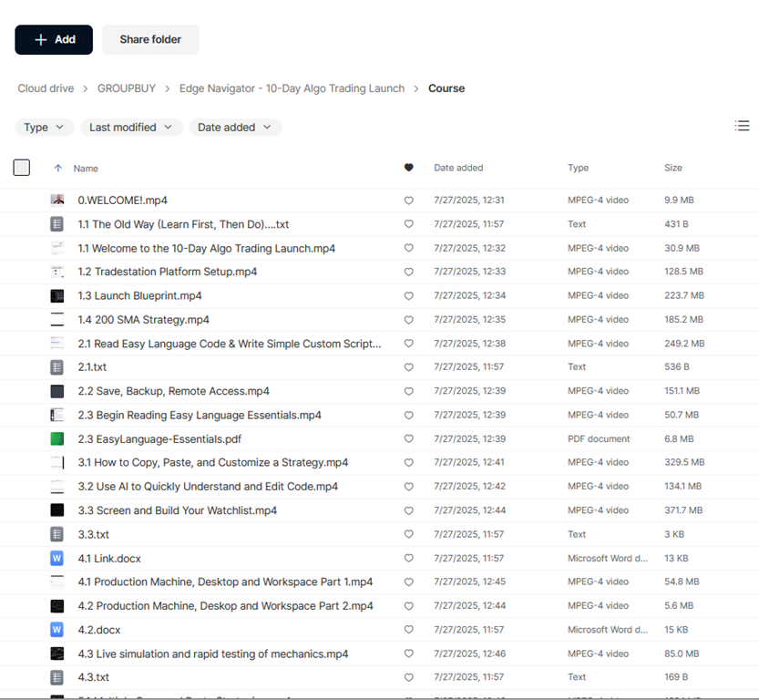Favorite 1.1 Welcome to the 10-Day Algo video

click(x=408, y=248)
